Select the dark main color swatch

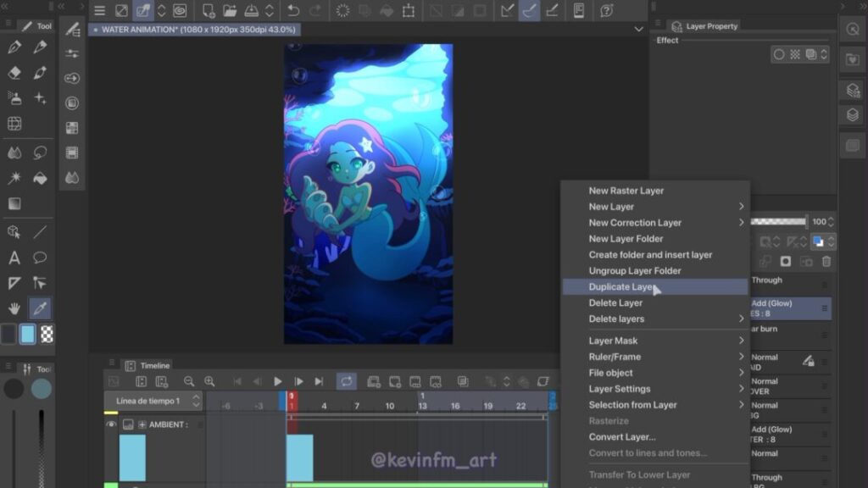(x=8, y=334)
